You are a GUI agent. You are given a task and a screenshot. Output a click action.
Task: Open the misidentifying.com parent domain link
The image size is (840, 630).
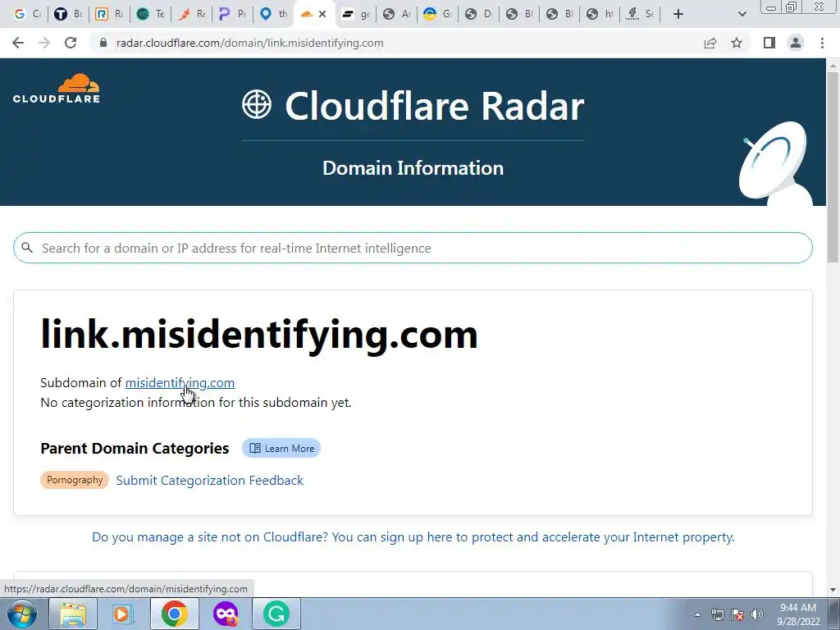180,382
